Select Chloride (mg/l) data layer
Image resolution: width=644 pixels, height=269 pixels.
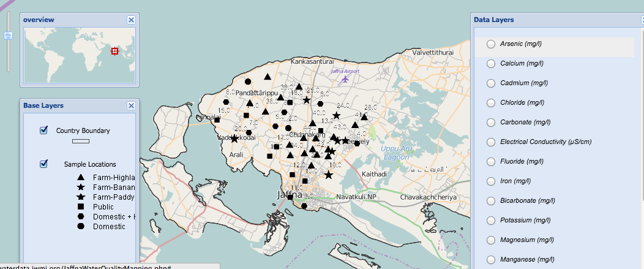[x=490, y=103]
